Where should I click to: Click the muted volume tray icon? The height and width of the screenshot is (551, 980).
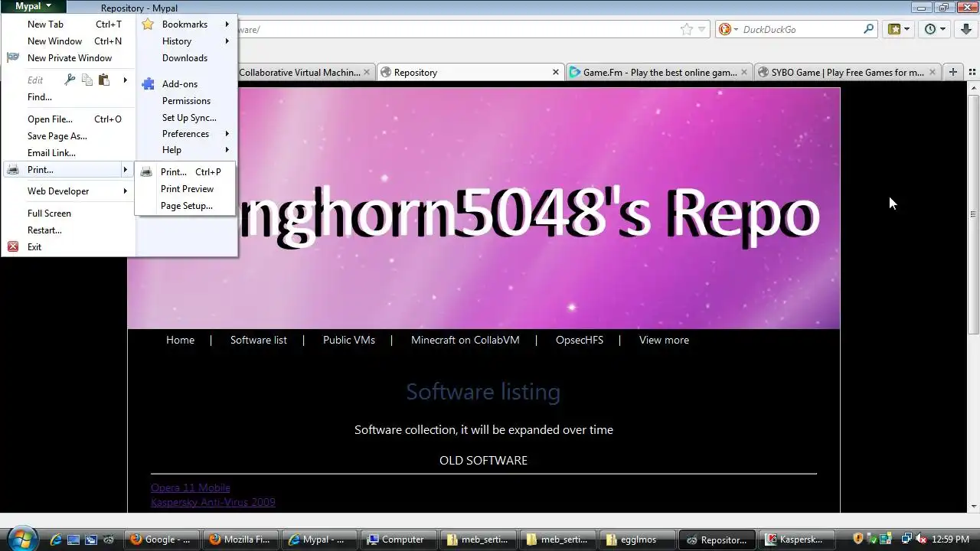(x=922, y=540)
